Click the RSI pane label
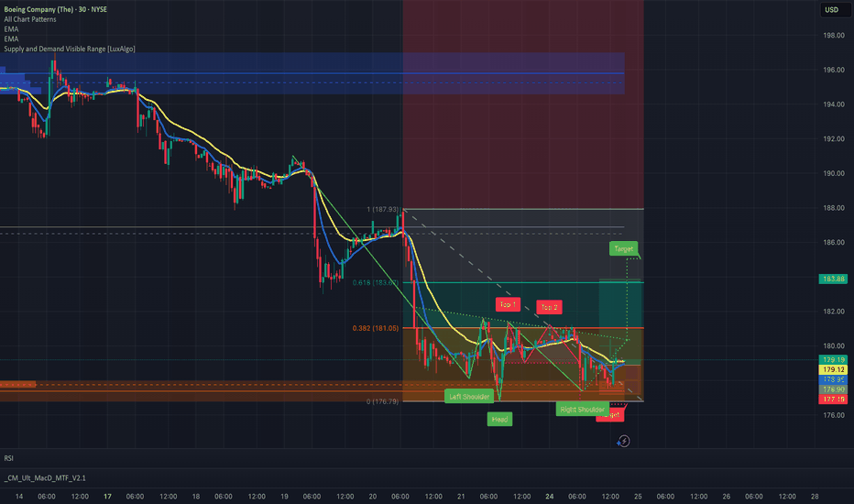This screenshot has width=854, height=504. (9, 457)
